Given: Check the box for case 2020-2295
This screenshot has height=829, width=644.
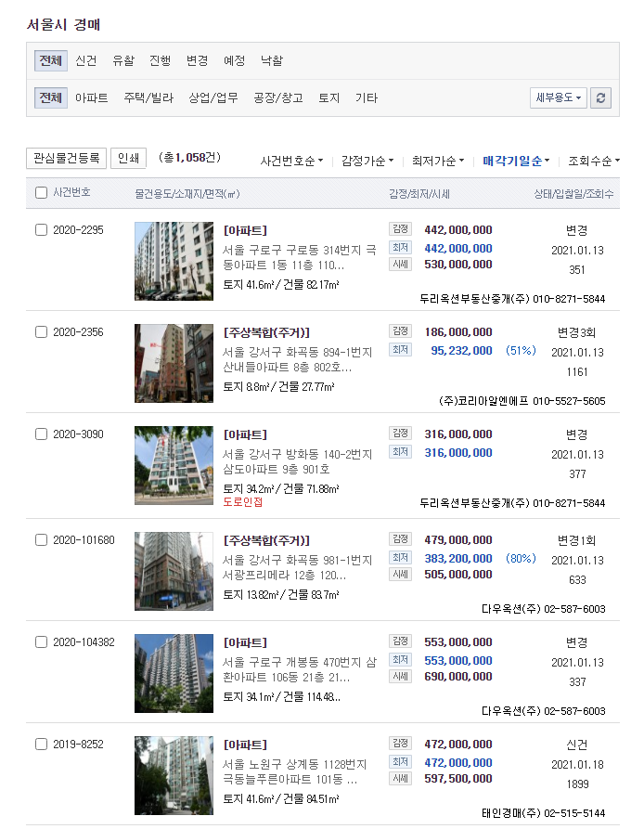Looking at the screenshot, I should click(x=41, y=230).
